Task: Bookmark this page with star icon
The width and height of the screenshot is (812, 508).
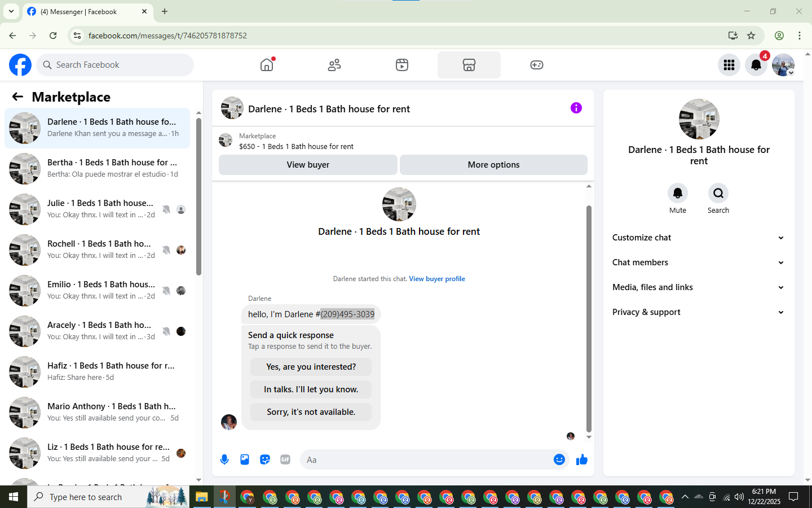Action: pos(751,36)
